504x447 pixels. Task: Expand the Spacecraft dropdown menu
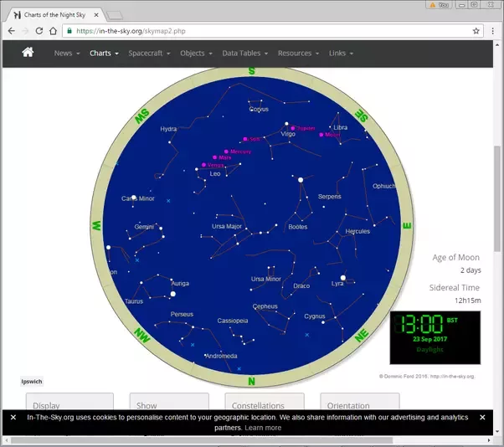(x=149, y=53)
